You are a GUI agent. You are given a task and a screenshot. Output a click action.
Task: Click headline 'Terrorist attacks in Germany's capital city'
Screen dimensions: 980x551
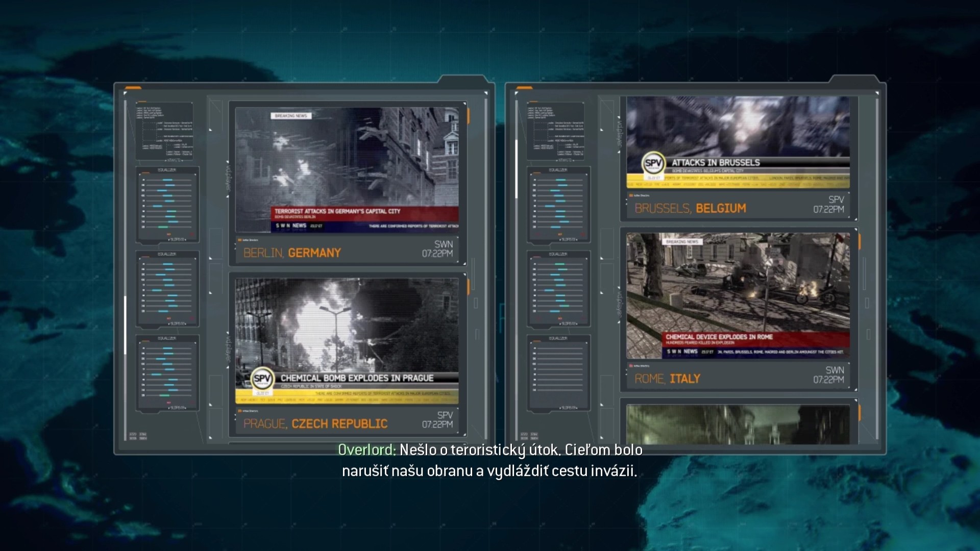point(337,211)
